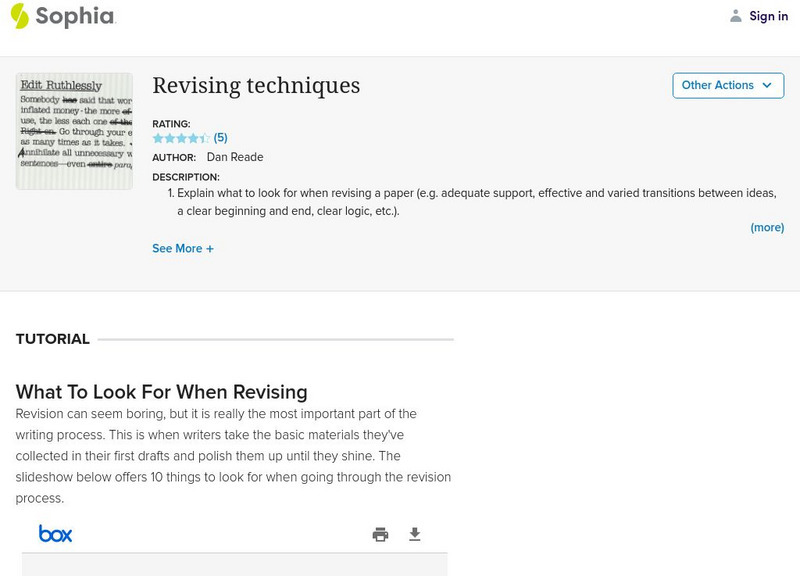Open the Sign in link

[768, 16]
